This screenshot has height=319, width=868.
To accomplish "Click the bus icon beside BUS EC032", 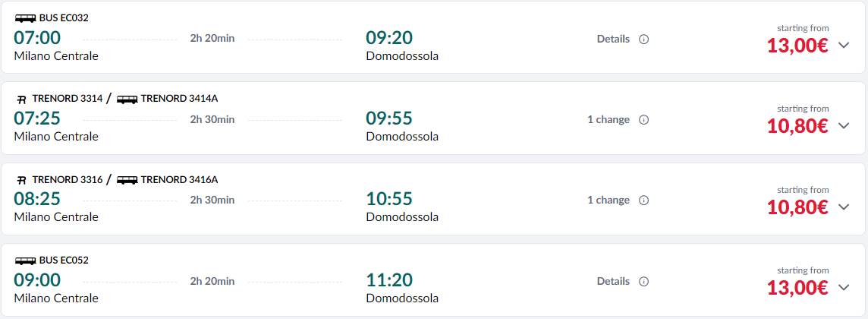I will pyautogui.click(x=26, y=18).
